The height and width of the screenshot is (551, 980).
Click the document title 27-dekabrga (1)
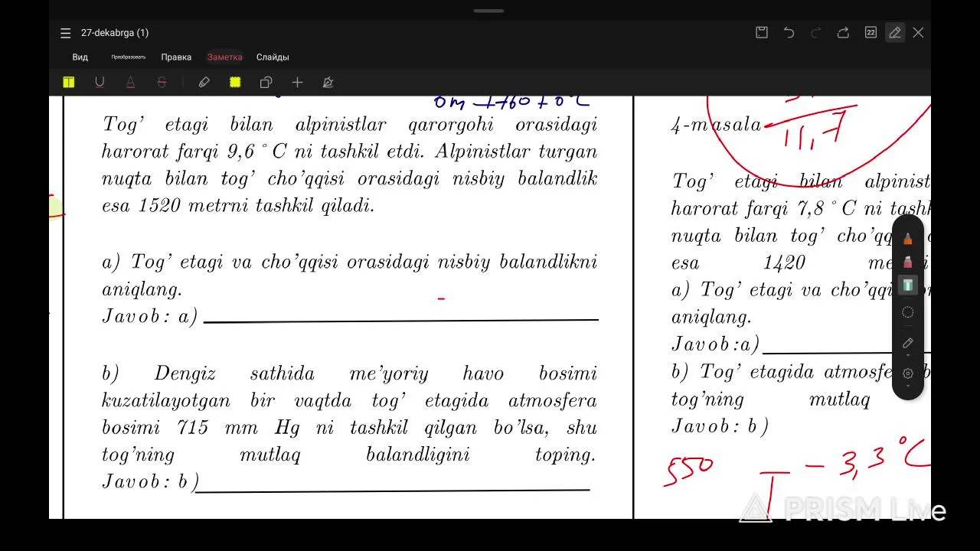(x=115, y=33)
